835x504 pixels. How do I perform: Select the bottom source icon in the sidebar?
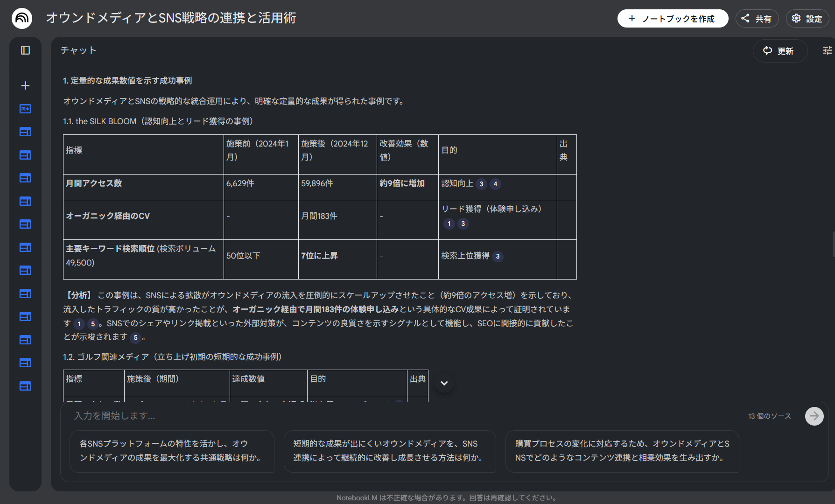click(x=26, y=386)
